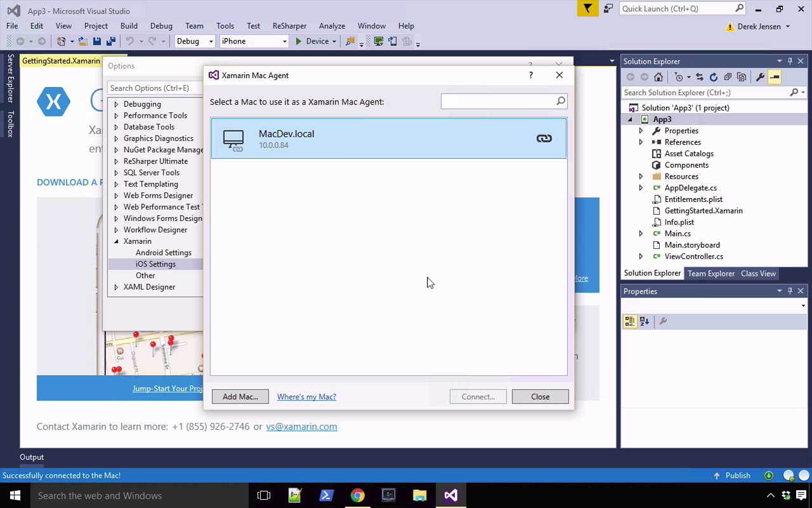This screenshot has width=812, height=508.
Task: Click the Mac Agent search input field
Action: coord(498,101)
